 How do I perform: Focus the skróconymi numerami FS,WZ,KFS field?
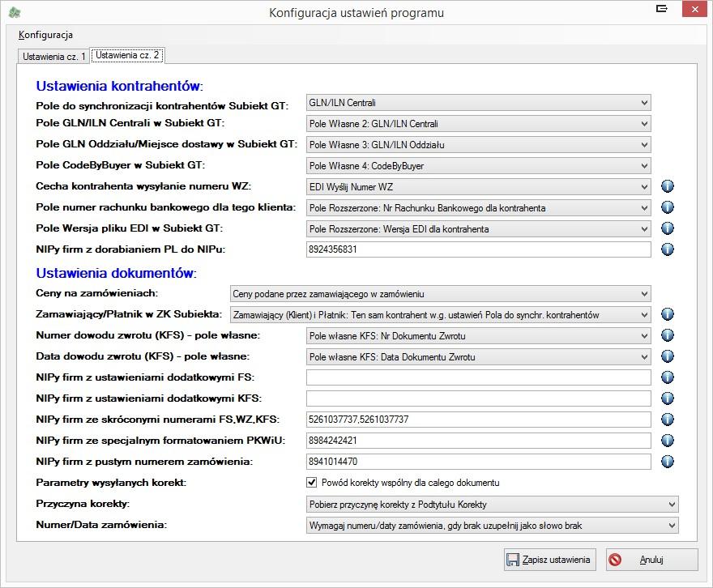pos(478,420)
